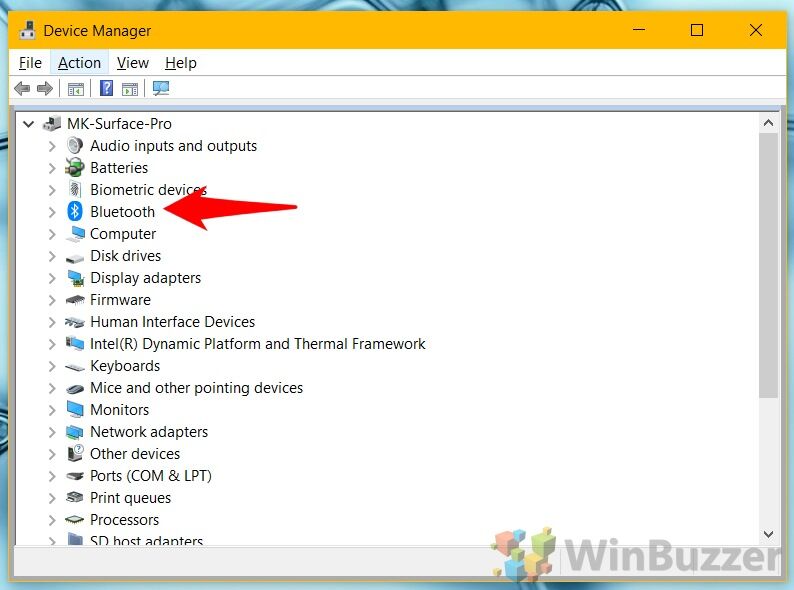Show/hide console tree toolbar icon
Viewport: 794px width, 590px height.
75,89
